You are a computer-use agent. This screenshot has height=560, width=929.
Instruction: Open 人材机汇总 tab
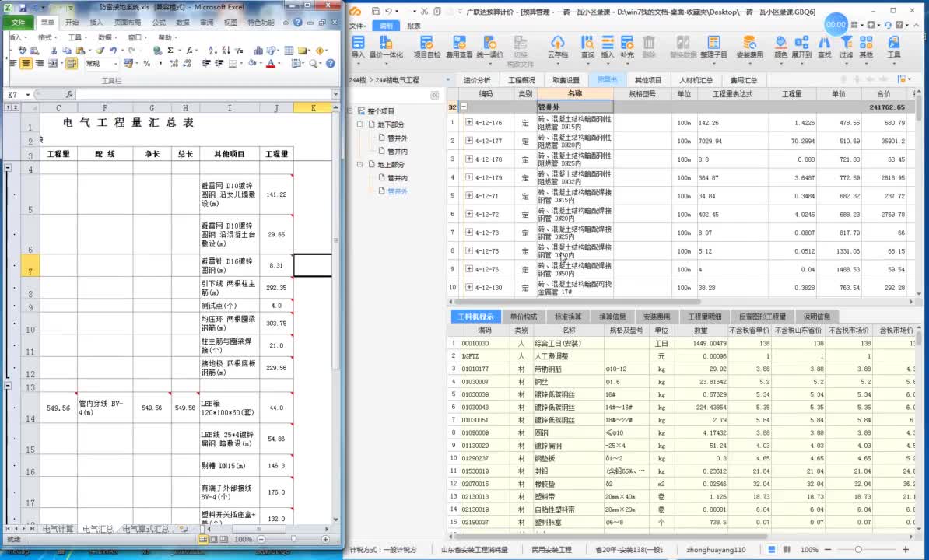696,80
